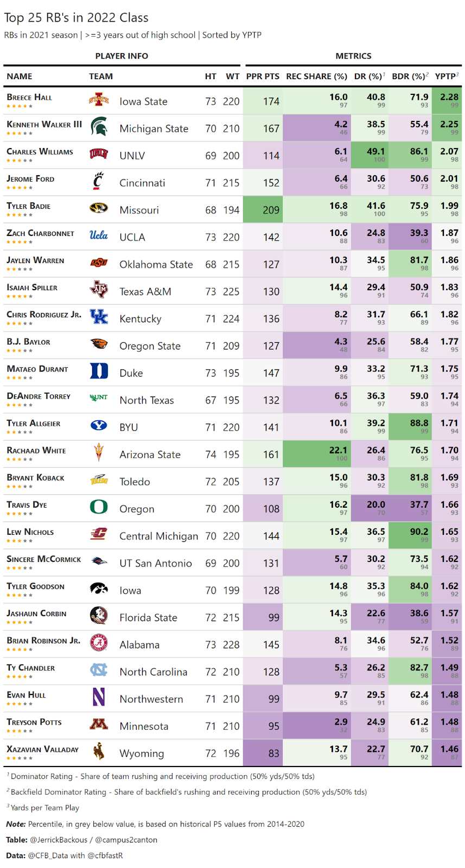Click the Michigan State Spartans logo
Image resolution: width=465 pixels, height=868 pixels.
click(99, 127)
